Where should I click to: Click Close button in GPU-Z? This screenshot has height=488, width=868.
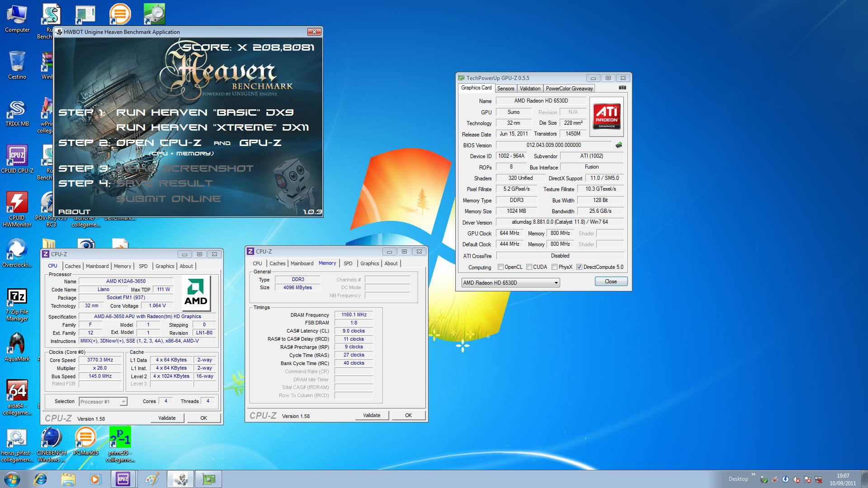(611, 282)
